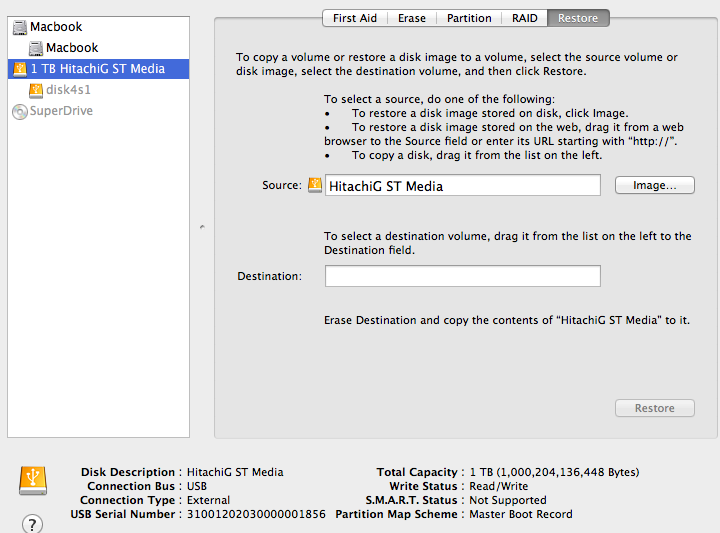Select SuperDrive in the sidebar
720x533 pixels.
98,111
